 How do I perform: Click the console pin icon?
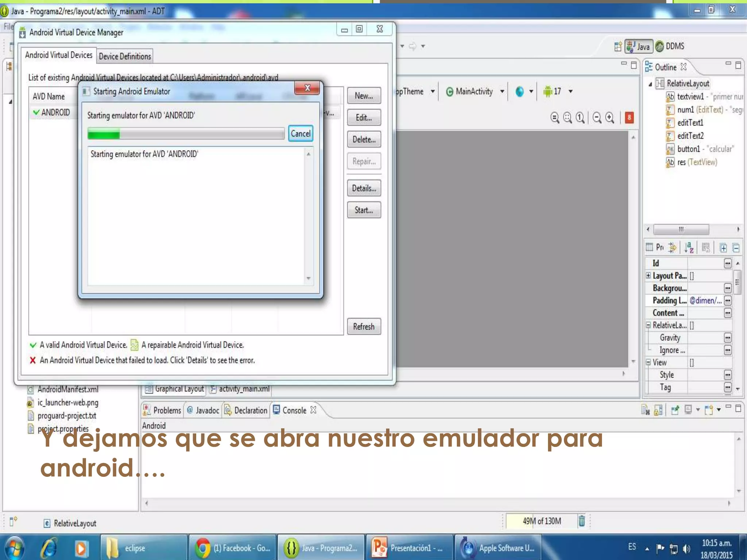[675, 410]
